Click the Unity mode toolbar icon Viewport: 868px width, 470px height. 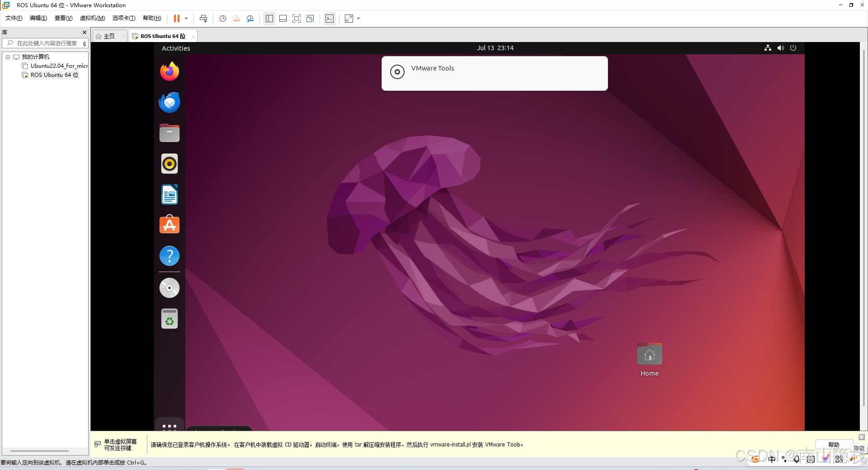310,19
